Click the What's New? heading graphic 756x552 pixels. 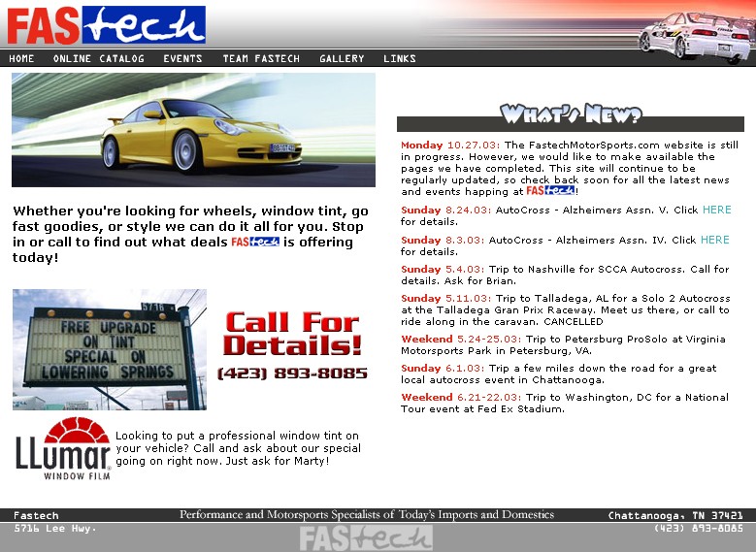pos(571,114)
